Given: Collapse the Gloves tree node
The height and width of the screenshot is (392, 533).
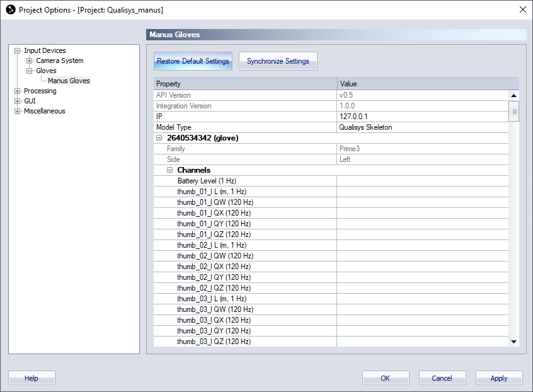Looking at the screenshot, I should tap(30, 71).
